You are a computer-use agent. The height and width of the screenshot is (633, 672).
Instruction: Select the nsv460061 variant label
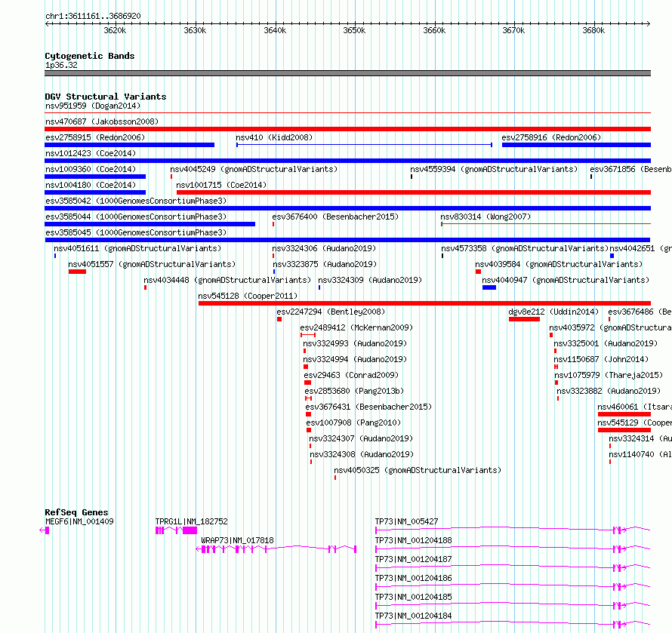tap(634, 407)
